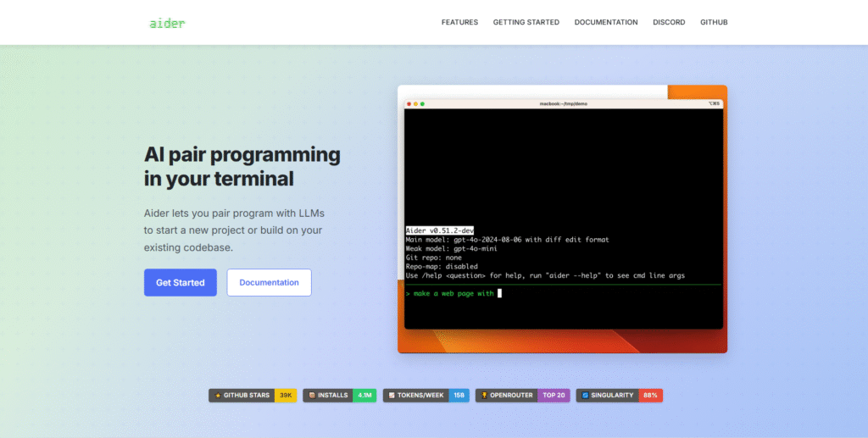This screenshot has width=868, height=438.
Task: Click the Singularity 88% badge
Action: point(620,396)
